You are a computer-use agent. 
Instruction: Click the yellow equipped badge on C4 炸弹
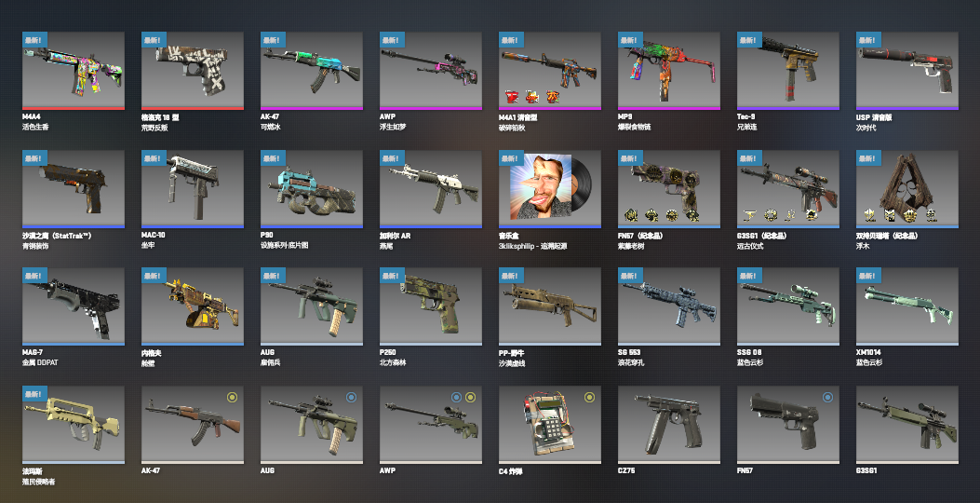[589, 397]
